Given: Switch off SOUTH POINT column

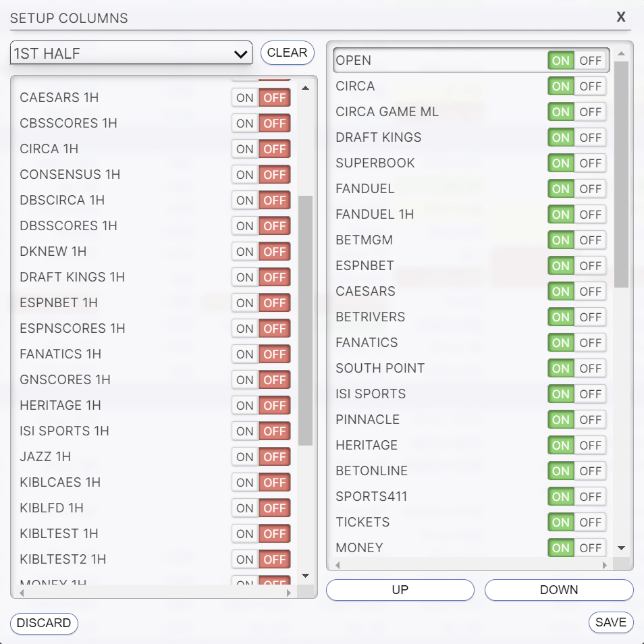Looking at the screenshot, I should [x=590, y=369].
